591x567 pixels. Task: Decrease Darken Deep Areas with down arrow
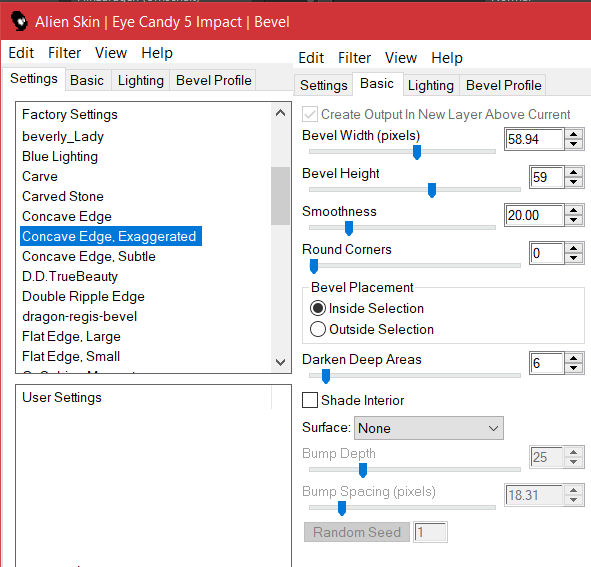574,369
